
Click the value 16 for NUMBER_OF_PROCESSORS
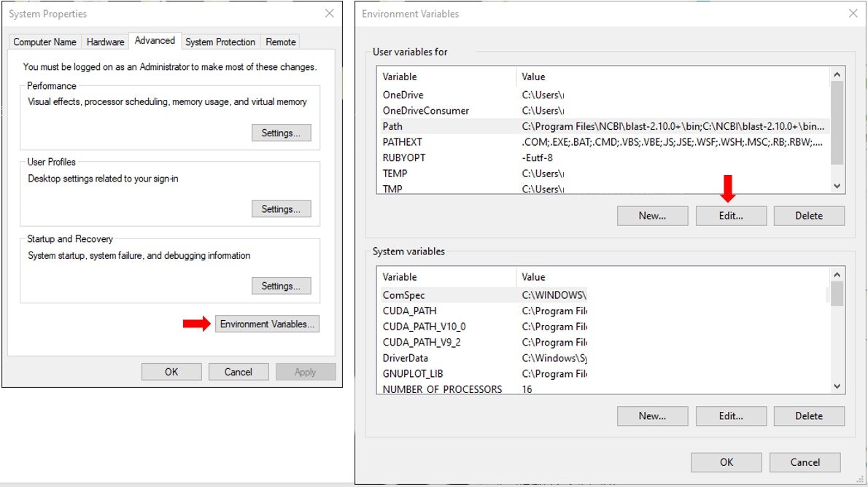[527, 389]
